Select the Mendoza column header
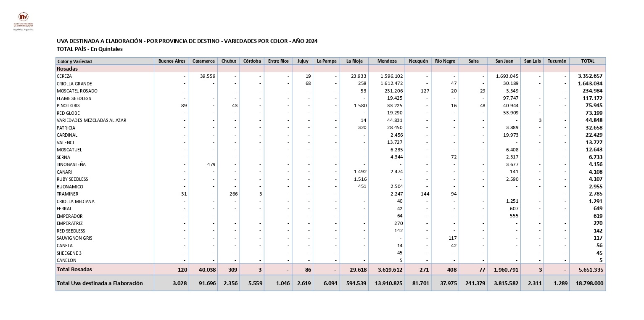Screen dimensions: 644x320 coord(387,61)
